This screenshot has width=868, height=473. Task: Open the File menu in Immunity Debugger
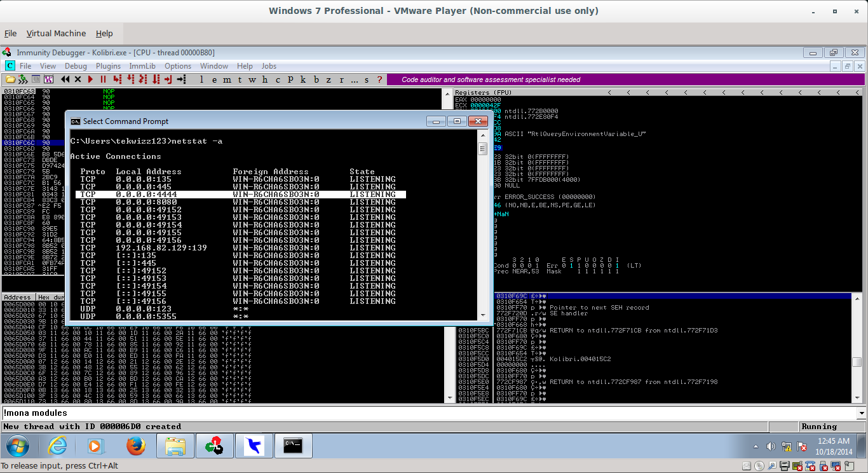pyautogui.click(x=25, y=66)
